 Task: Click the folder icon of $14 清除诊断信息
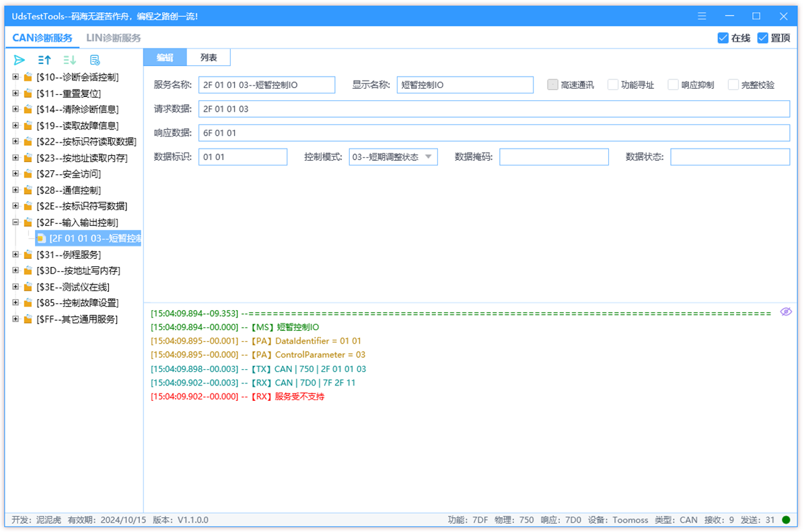28,109
